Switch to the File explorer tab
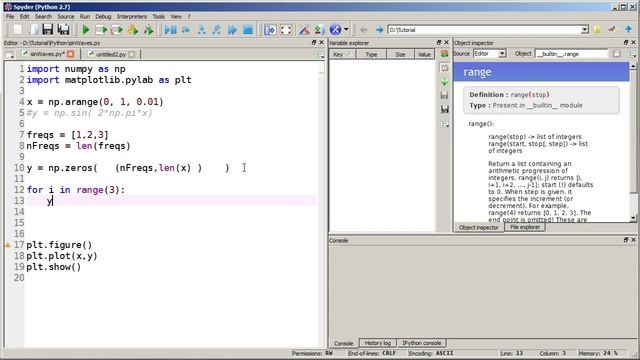The width and height of the screenshot is (640, 360). [x=524, y=227]
